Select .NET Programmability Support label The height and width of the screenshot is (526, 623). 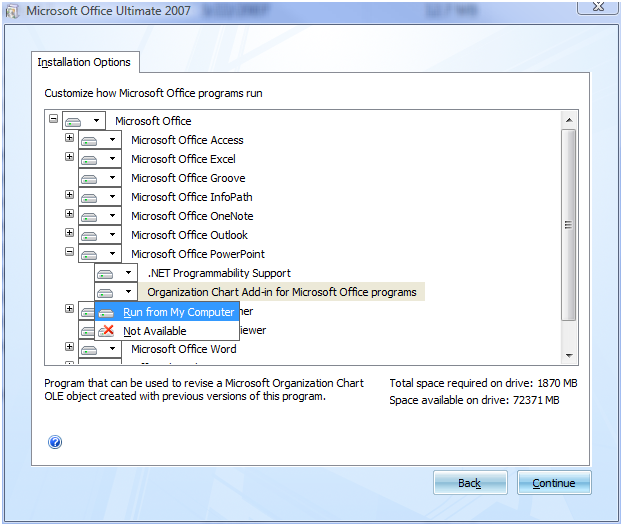219,273
